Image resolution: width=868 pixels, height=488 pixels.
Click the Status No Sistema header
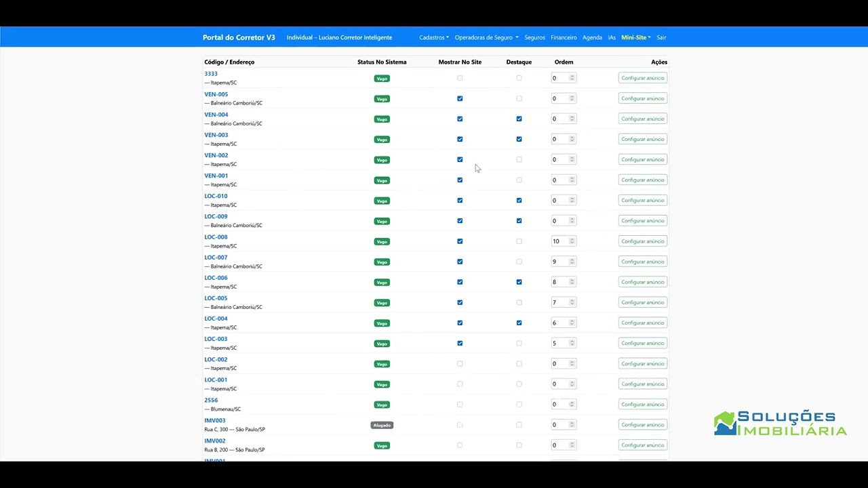click(382, 62)
